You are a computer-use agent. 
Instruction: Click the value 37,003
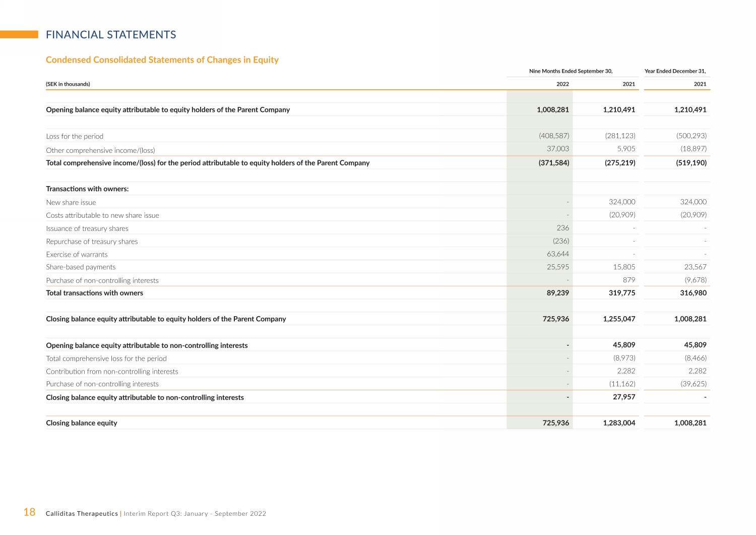(x=558, y=149)
